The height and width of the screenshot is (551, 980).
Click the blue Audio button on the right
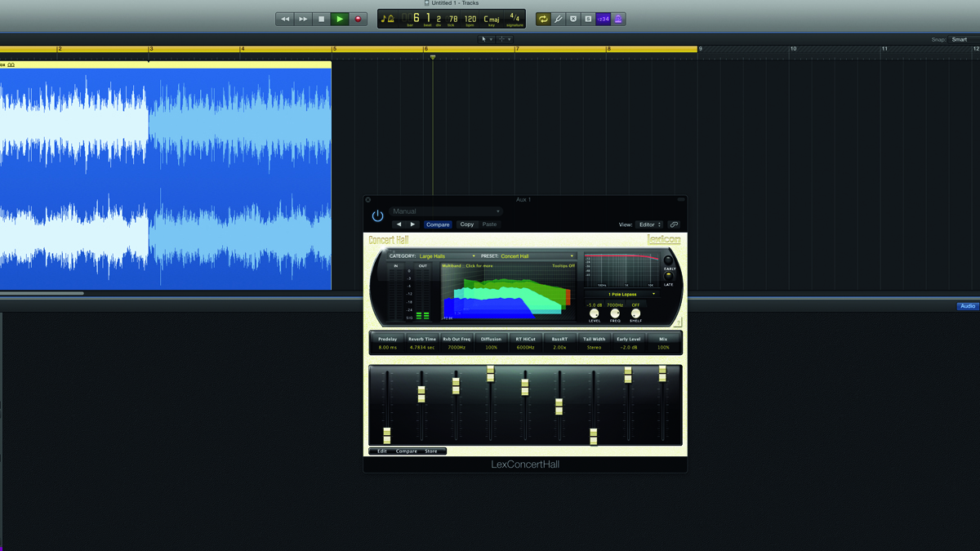(968, 306)
